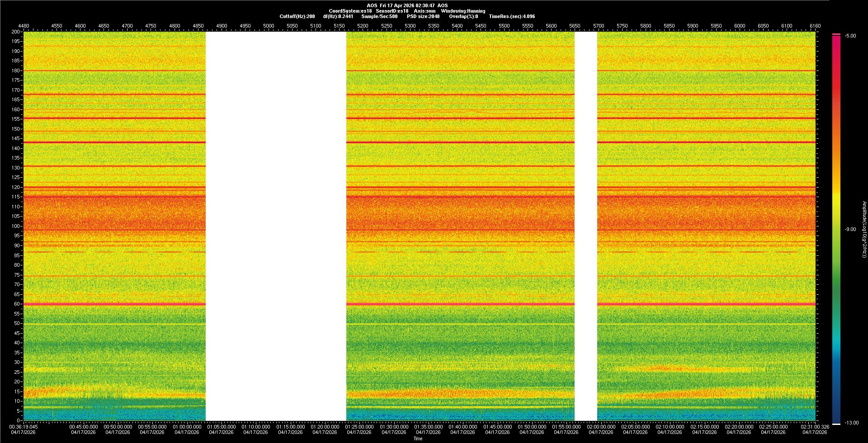The image size is (868, 443).
Task: Click the Windowing:Hanning header text
Action: click(463, 11)
